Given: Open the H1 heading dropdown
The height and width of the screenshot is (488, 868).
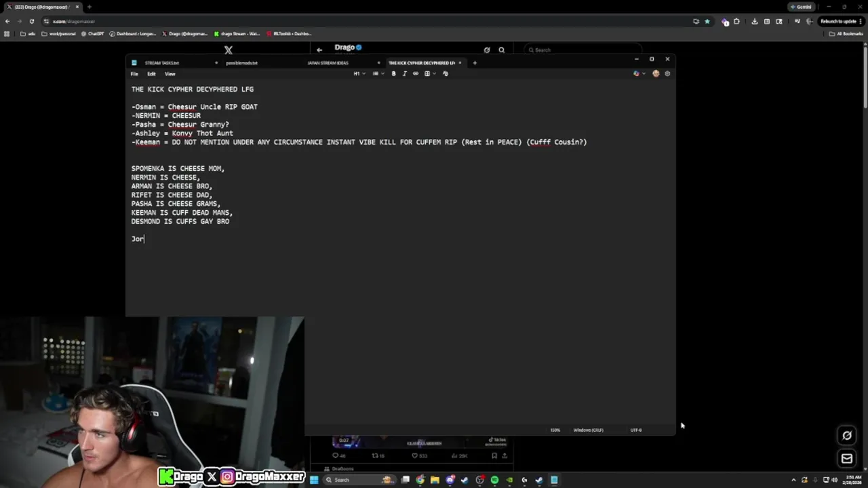Looking at the screenshot, I should coord(359,73).
